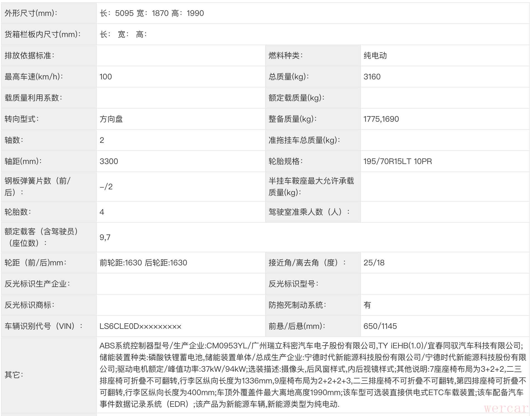Select the 整备质量 value 1775,1690
This screenshot has width=532, height=416.
pos(381,119)
